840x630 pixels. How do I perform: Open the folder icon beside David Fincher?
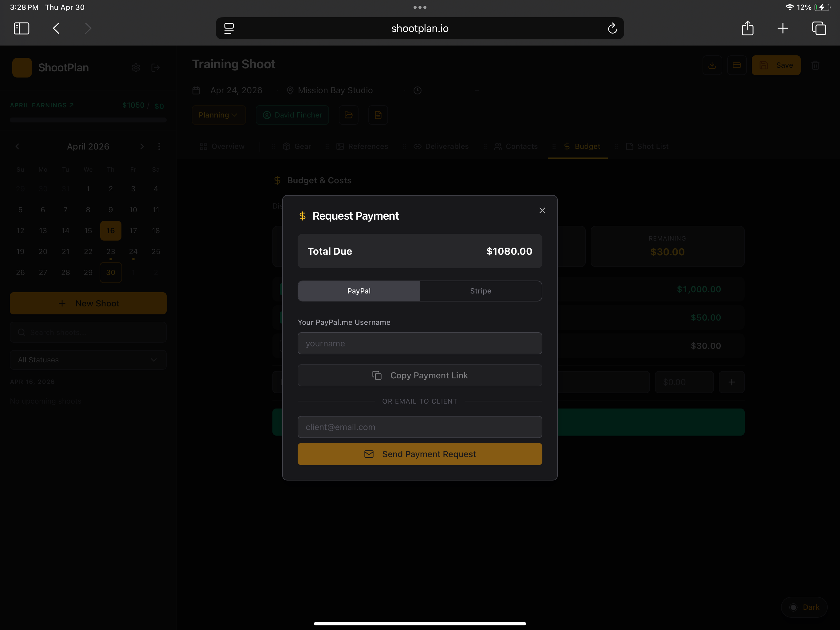[349, 115]
